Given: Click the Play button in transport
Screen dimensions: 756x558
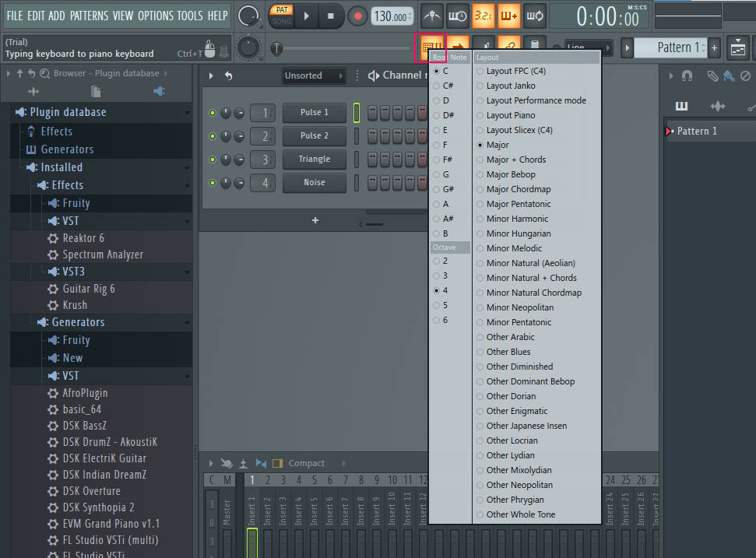Looking at the screenshot, I should pos(307,16).
